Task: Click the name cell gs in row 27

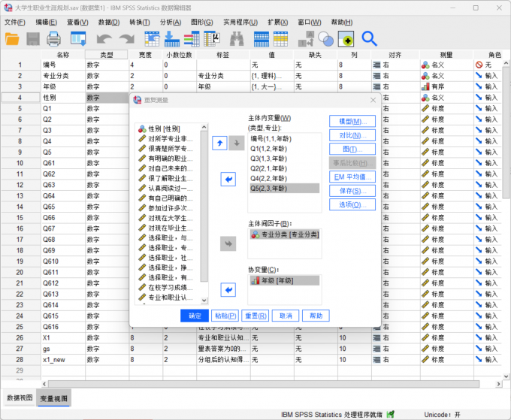Action: 63,349
